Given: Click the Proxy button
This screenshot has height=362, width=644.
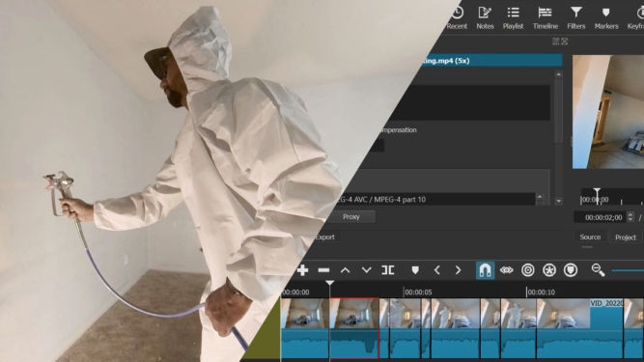Looking at the screenshot, I should tap(350, 216).
